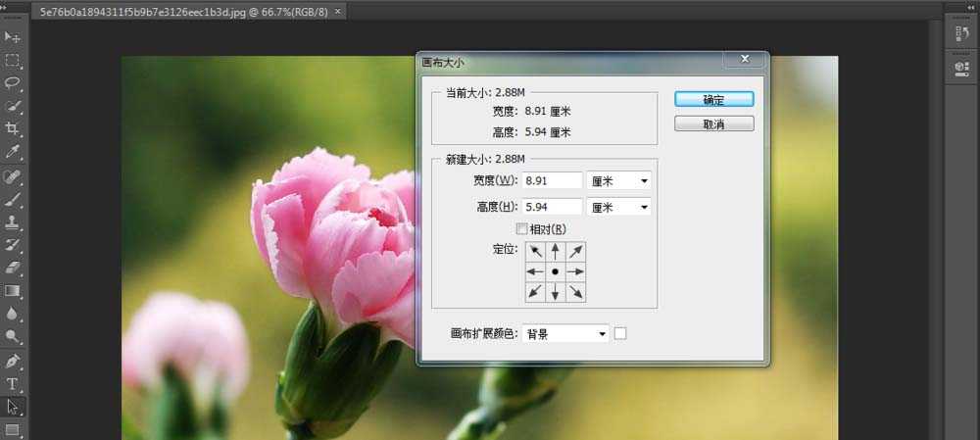Screen dimensions: 980x440
Task: Click the 取消 button
Action: coord(713,124)
